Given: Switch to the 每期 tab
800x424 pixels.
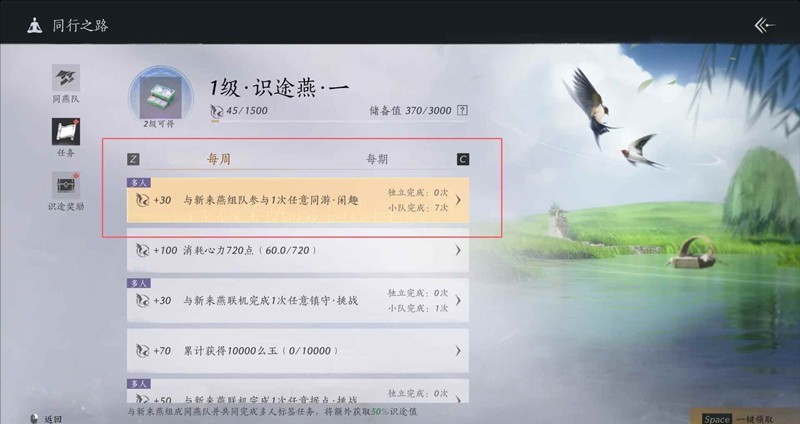Looking at the screenshot, I should point(377,159).
